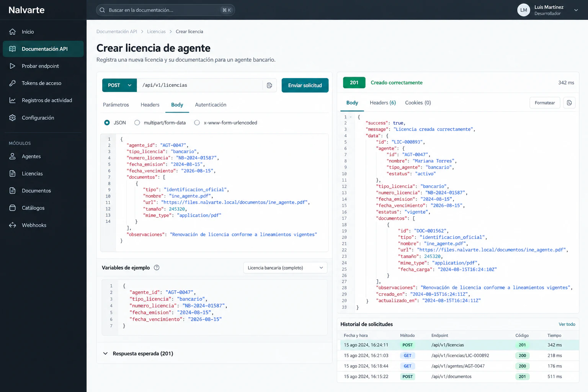
Task: Switch to the Autenticación tab
Action: pos(211,105)
